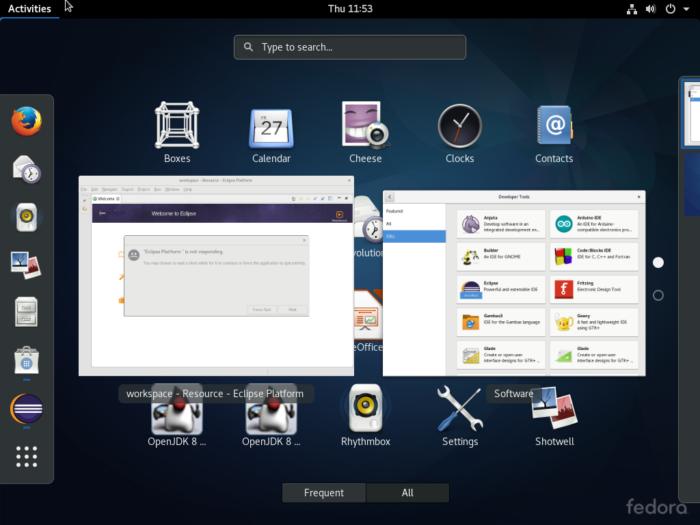Screen dimensions: 700x525
Task: Switch to the All apps view
Action: point(407,492)
